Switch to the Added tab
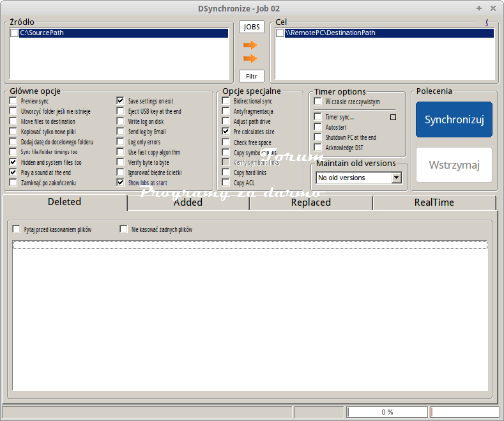This screenshot has height=421, width=504. pyautogui.click(x=188, y=203)
